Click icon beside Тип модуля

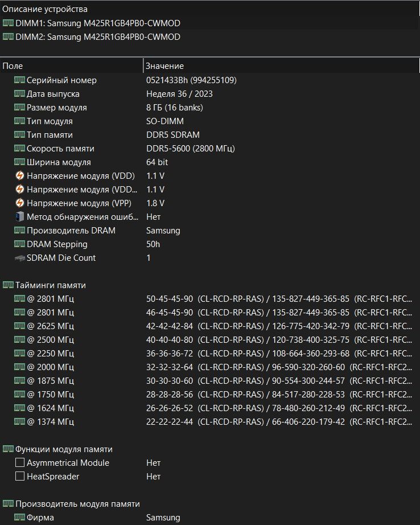[x=19, y=121]
